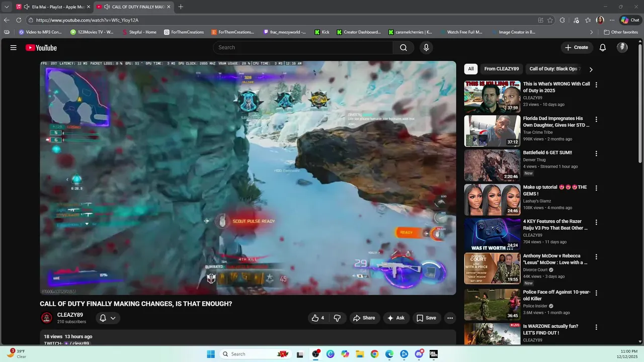Open options for 'Make up tutorial' video

pyautogui.click(x=596, y=188)
